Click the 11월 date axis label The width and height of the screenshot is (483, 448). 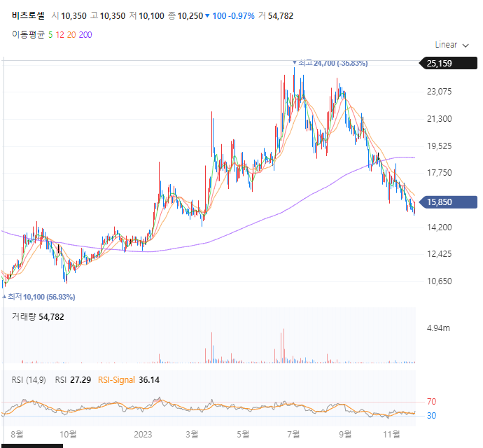[391, 434]
